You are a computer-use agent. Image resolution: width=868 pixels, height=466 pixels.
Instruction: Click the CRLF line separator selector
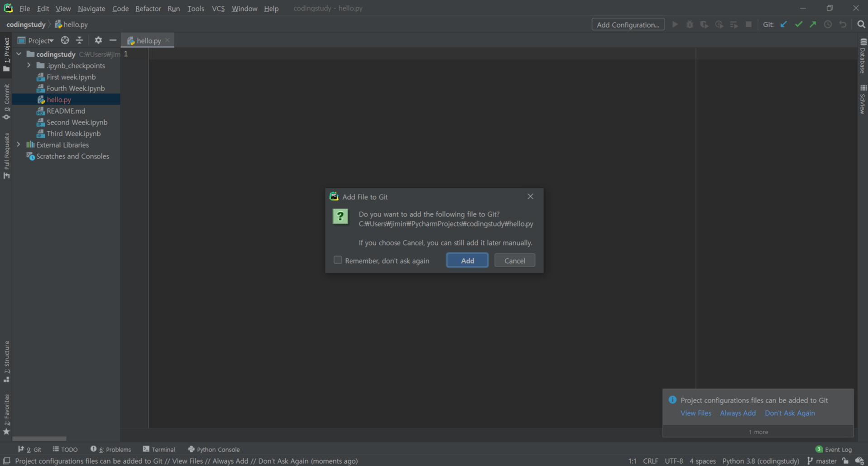(650, 461)
